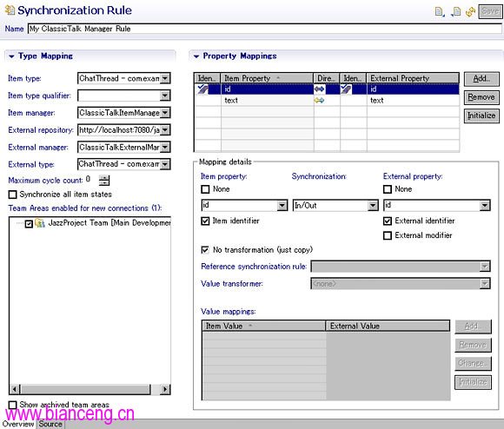Click the yellow synchronize arrows toolbar icon

pos(470,12)
